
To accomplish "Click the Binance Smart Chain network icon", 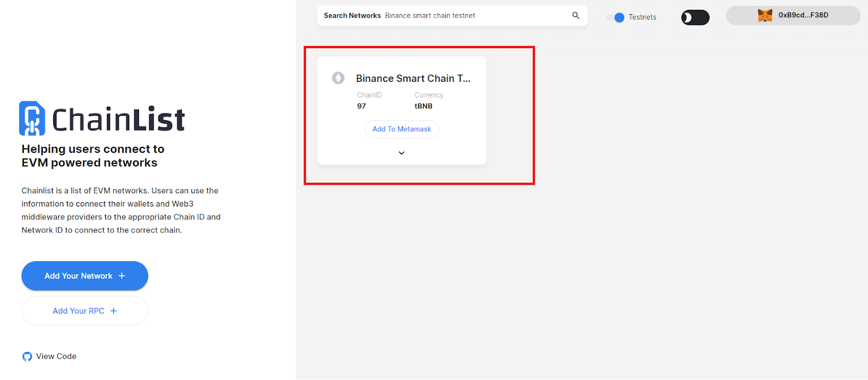I will click(x=338, y=78).
